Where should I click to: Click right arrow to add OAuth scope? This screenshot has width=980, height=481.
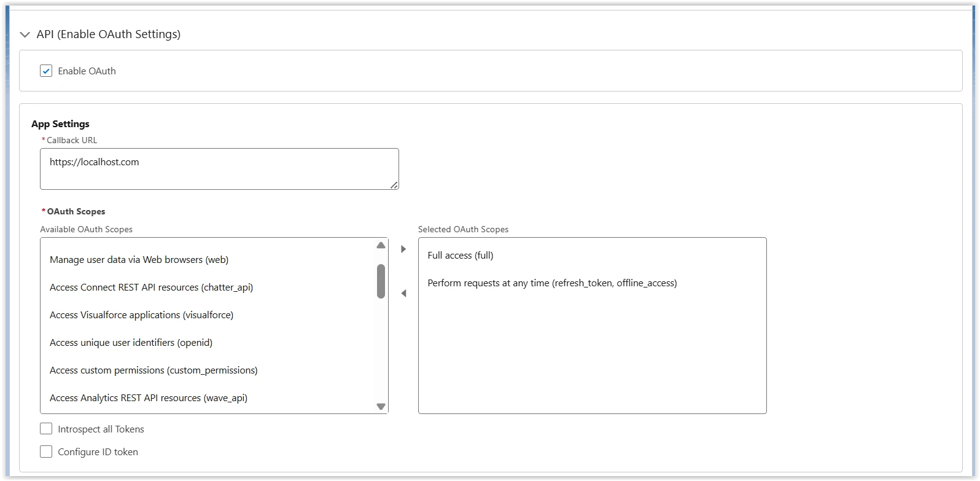point(403,249)
